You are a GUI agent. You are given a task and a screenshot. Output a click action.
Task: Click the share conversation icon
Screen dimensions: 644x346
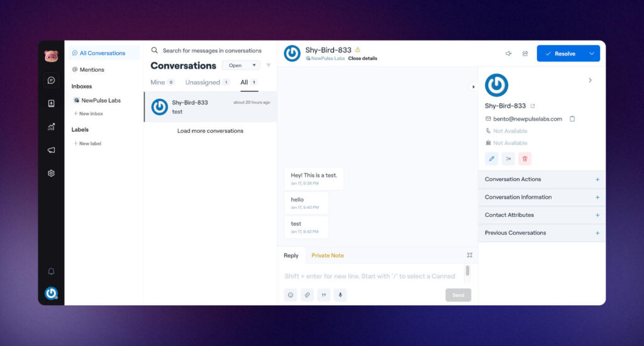pyautogui.click(x=525, y=53)
